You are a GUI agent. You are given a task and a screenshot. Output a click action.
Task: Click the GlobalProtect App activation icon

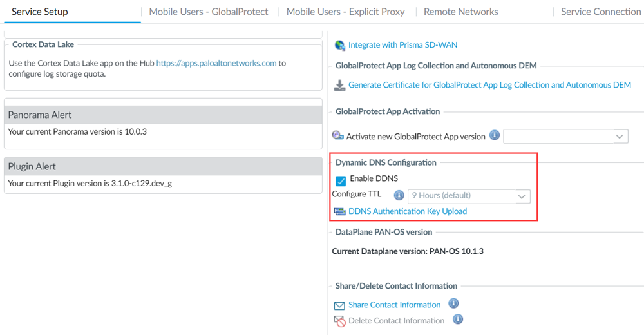click(x=338, y=136)
